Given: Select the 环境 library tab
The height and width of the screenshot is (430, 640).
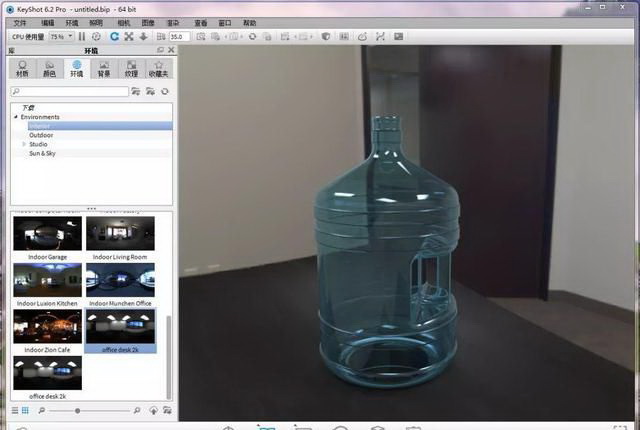Looking at the screenshot, I should (77, 69).
